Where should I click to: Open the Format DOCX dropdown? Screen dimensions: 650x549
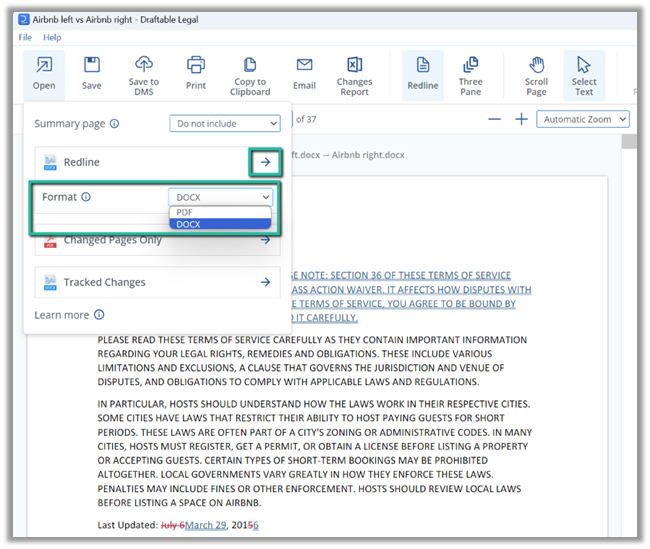click(x=221, y=197)
